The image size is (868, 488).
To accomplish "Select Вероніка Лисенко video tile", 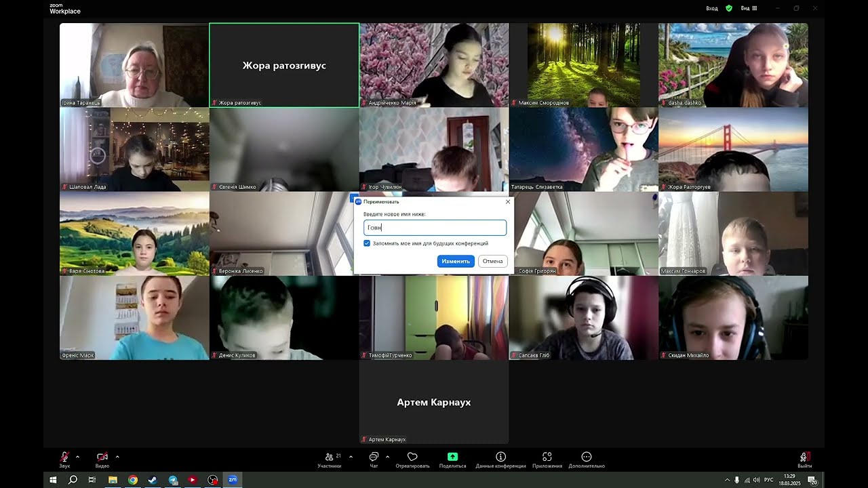I will (284, 233).
